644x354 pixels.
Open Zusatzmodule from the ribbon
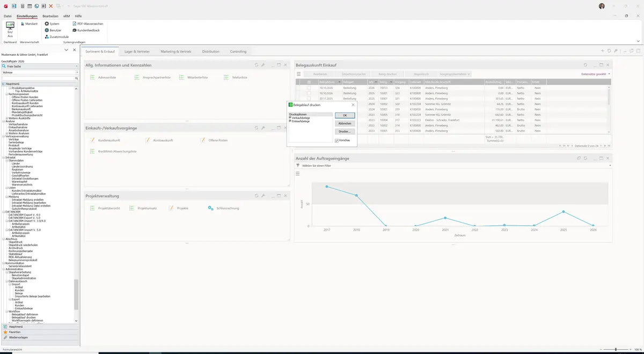pyautogui.click(x=56, y=37)
